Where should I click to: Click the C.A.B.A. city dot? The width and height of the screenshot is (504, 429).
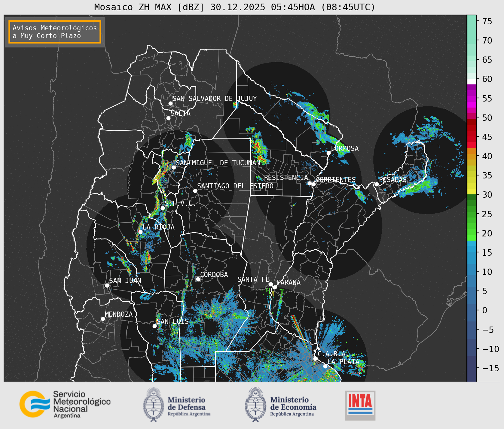[x=315, y=358]
